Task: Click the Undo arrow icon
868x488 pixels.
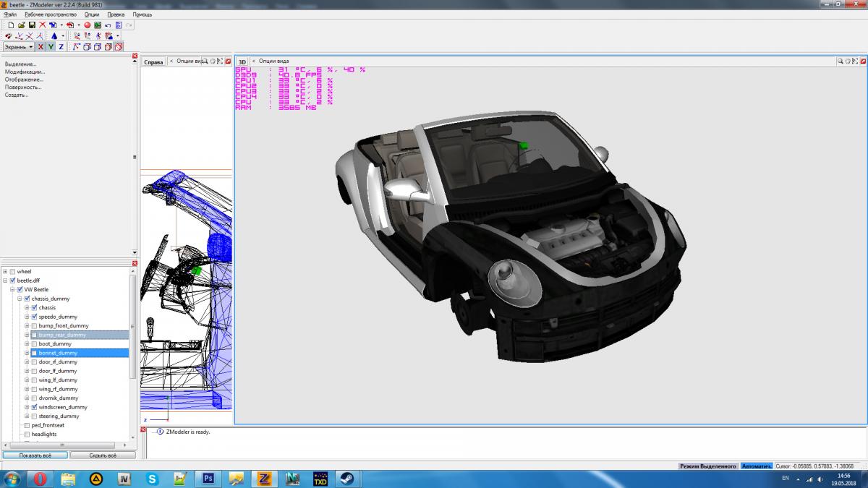Action: pos(108,25)
